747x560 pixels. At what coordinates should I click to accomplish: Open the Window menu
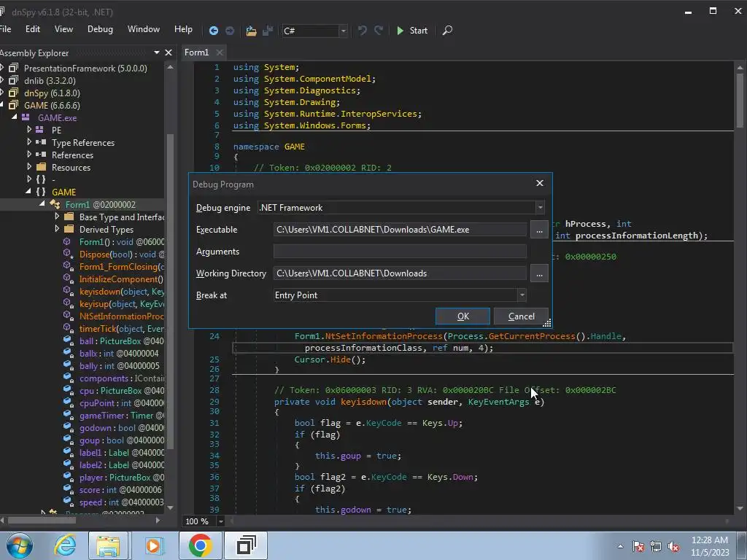pyautogui.click(x=143, y=29)
